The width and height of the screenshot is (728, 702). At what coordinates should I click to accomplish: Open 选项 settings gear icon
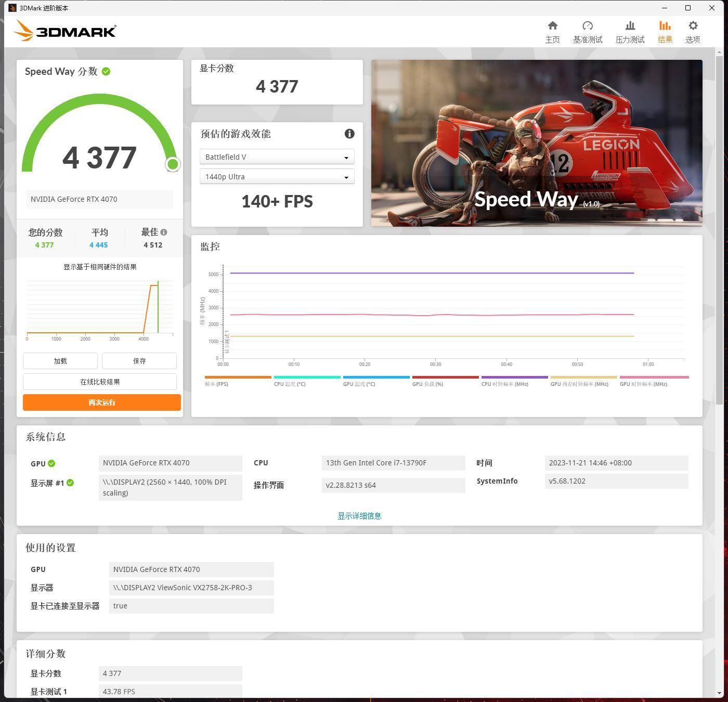693,31
